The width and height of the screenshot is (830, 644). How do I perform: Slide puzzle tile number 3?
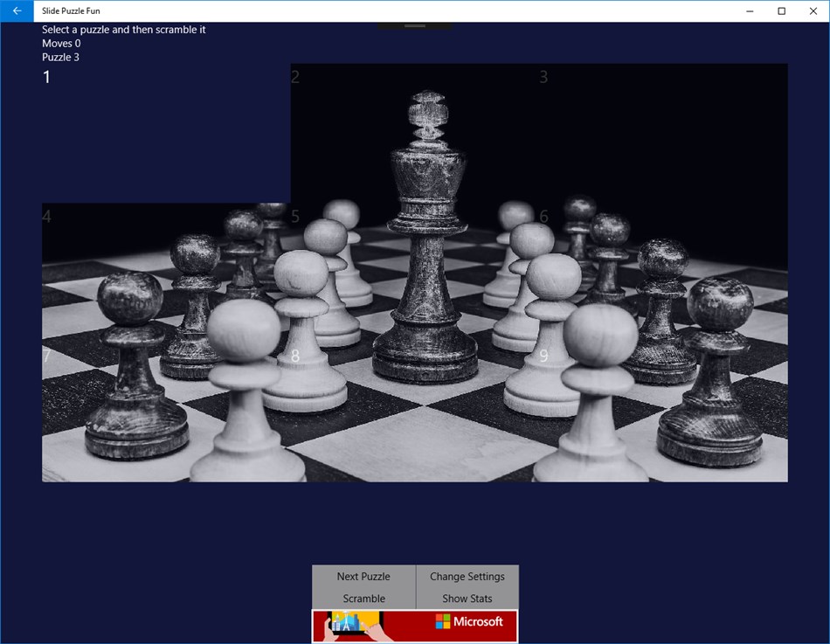tap(664, 131)
